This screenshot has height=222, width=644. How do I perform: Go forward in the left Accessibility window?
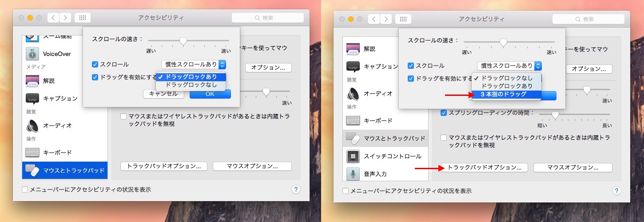[x=65, y=18]
